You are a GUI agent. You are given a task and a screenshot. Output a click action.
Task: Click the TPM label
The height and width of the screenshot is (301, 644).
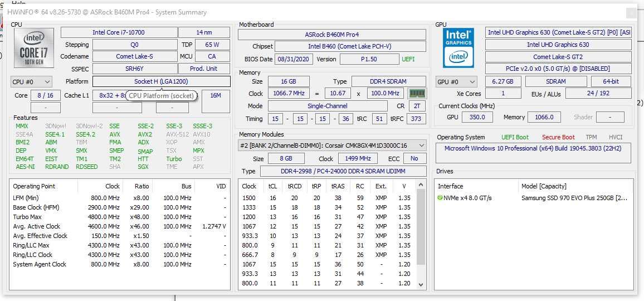[592, 137]
